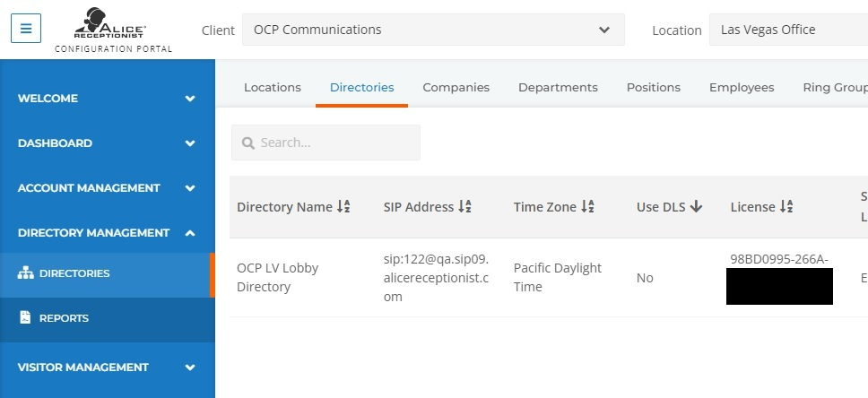
Task: Select the OCP LV Lobby Directory cell
Action: [x=277, y=277]
